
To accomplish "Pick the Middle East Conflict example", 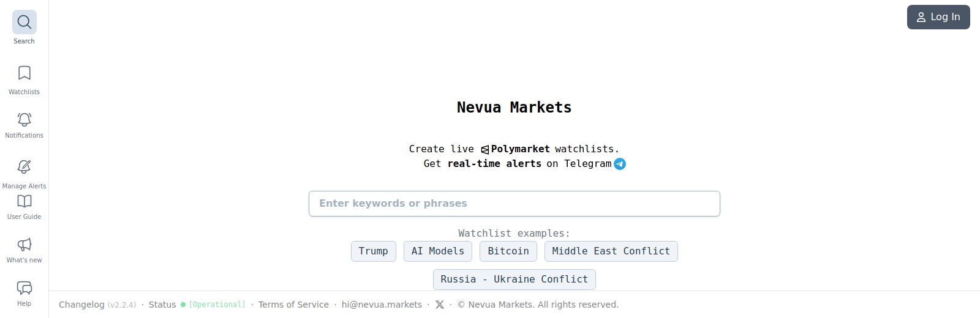I will (611, 251).
